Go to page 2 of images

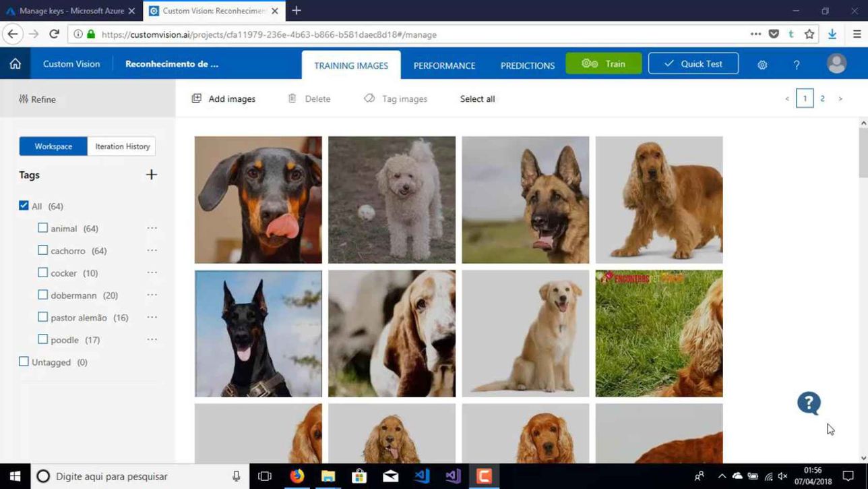point(822,98)
